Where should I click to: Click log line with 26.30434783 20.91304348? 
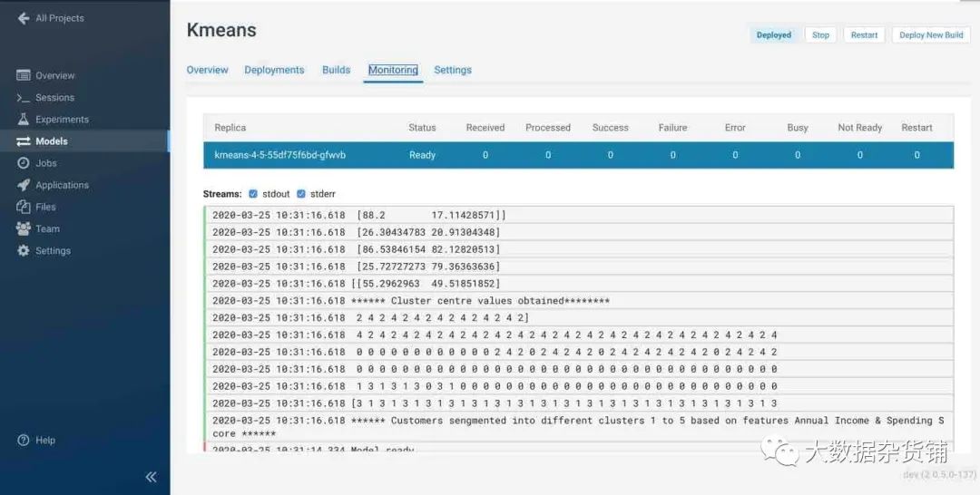pos(579,232)
